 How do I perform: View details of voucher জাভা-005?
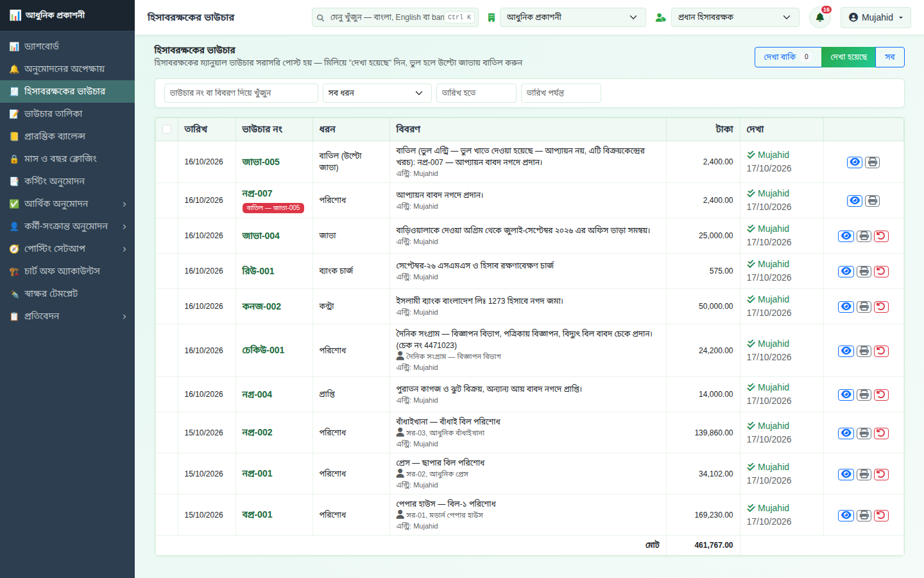pyautogui.click(x=855, y=162)
